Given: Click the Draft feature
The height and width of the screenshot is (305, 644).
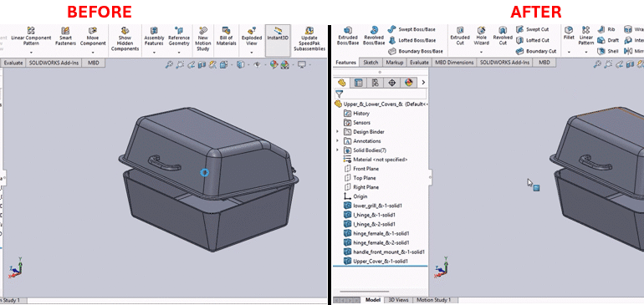Looking at the screenshot, I should (x=608, y=40).
